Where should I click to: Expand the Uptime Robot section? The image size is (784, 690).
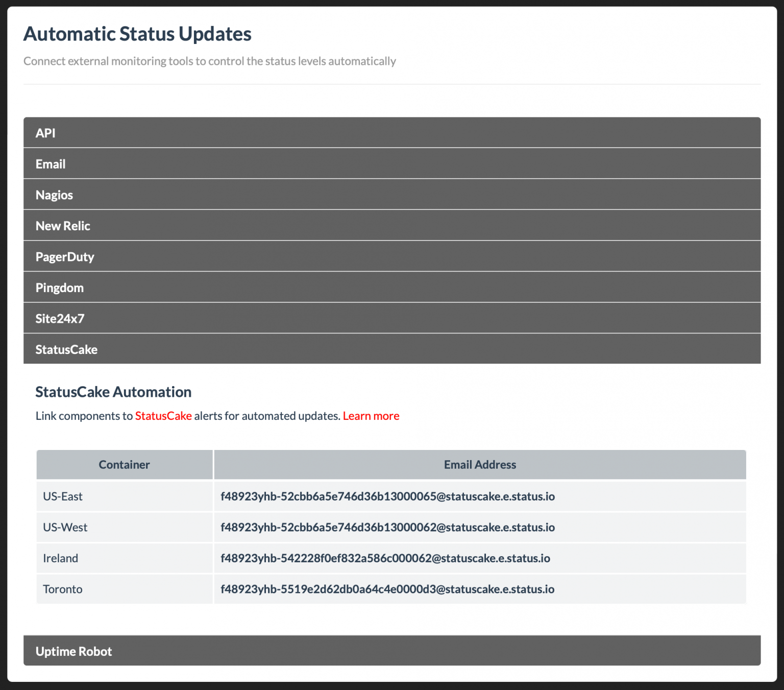click(73, 651)
